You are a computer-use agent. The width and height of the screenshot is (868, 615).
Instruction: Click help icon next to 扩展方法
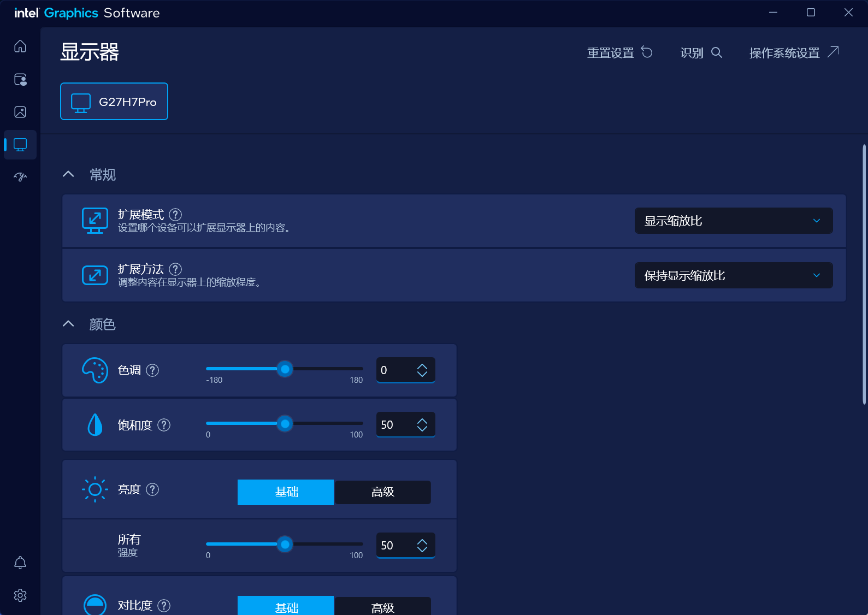[175, 269]
